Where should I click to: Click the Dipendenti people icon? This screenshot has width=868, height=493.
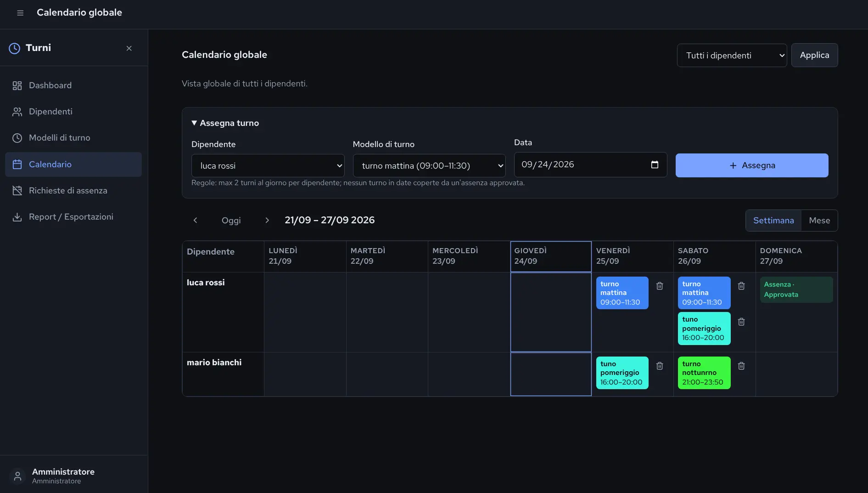coord(17,112)
